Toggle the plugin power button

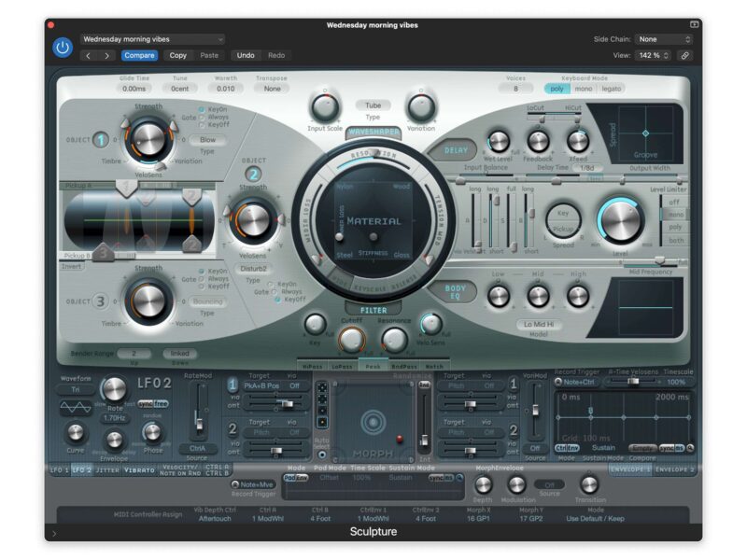click(x=63, y=48)
